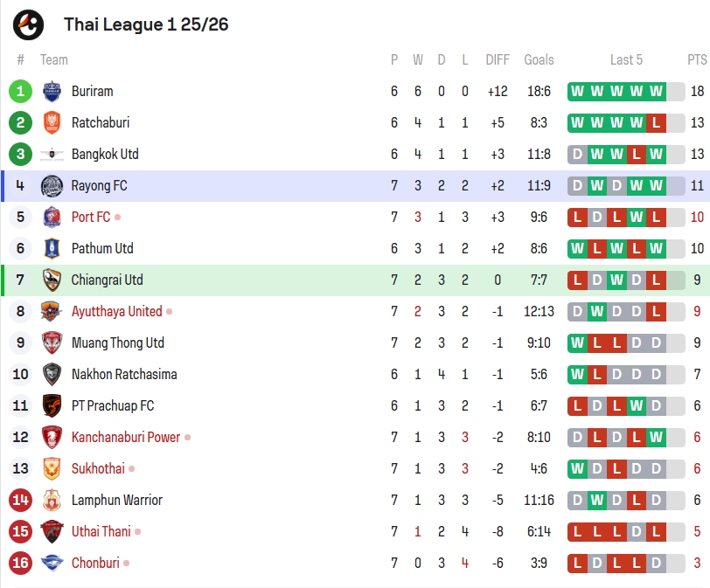The width and height of the screenshot is (710, 588).
Task: Click the Muang Thong Utd crest
Action: point(52,342)
